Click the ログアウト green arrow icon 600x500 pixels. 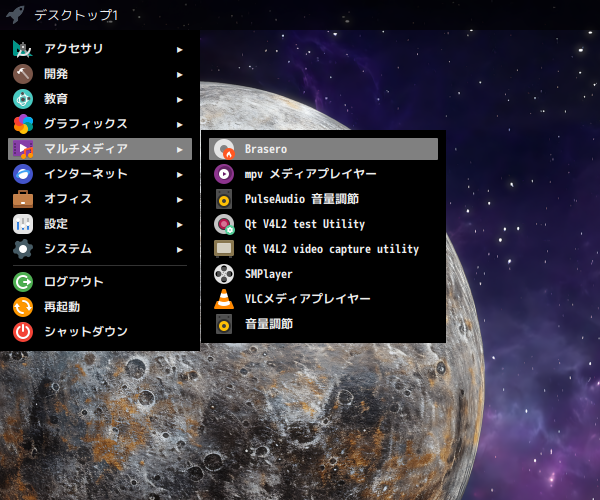click(x=23, y=282)
